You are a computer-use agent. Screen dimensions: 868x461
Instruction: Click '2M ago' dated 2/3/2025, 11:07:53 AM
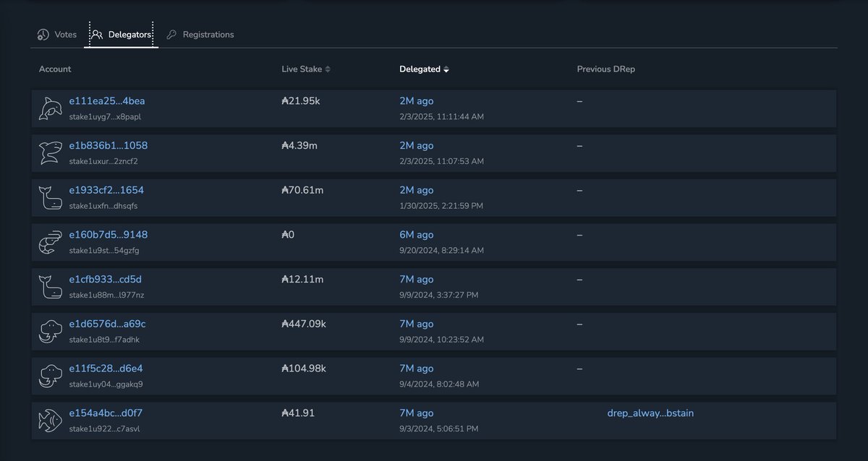[x=417, y=146]
